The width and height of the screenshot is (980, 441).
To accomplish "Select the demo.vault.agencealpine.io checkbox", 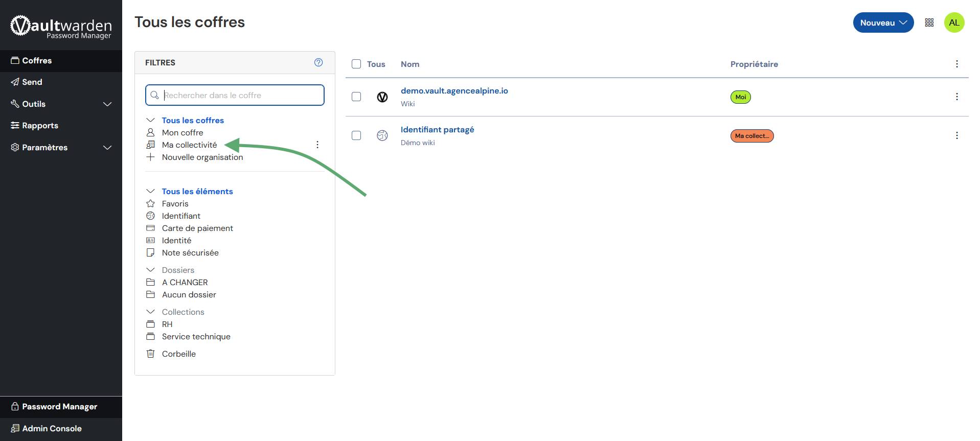I will (356, 97).
